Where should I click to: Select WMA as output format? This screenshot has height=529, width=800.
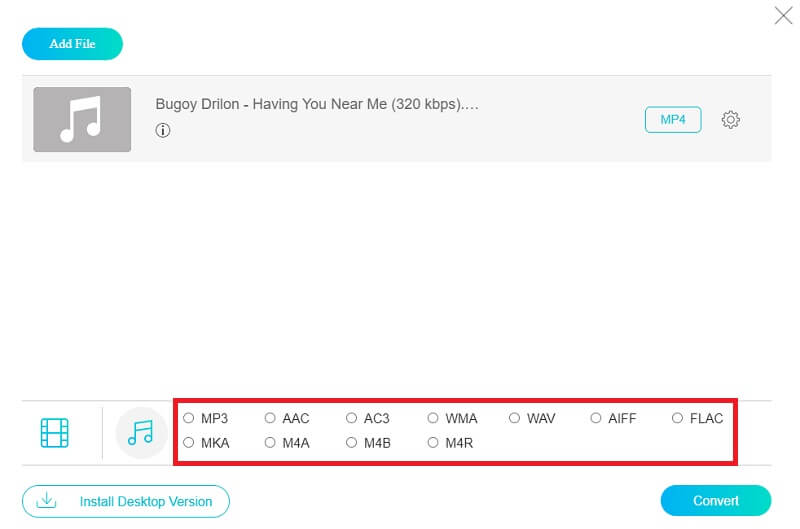point(433,418)
